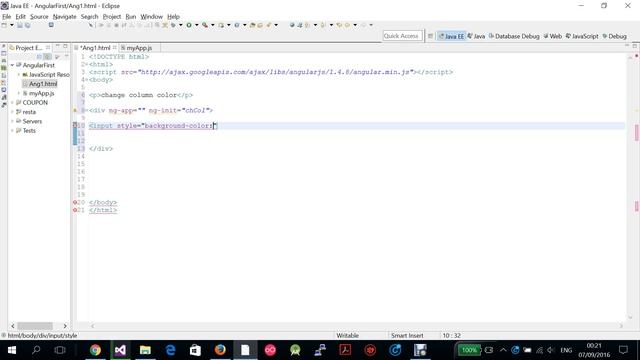The height and width of the screenshot is (360, 640).
Task: Open Visual Studio from the taskbar
Action: tap(120, 350)
